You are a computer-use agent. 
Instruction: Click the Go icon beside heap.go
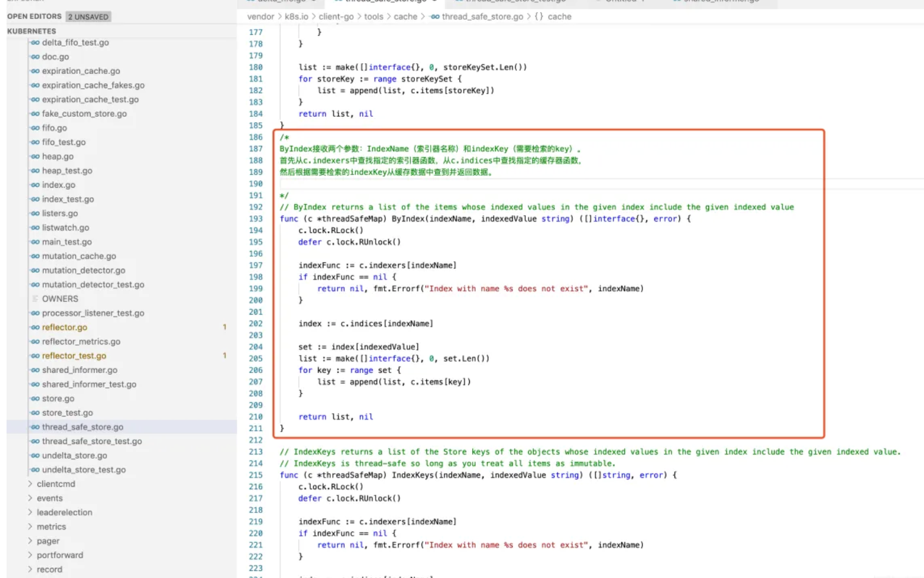click(35, 156)
